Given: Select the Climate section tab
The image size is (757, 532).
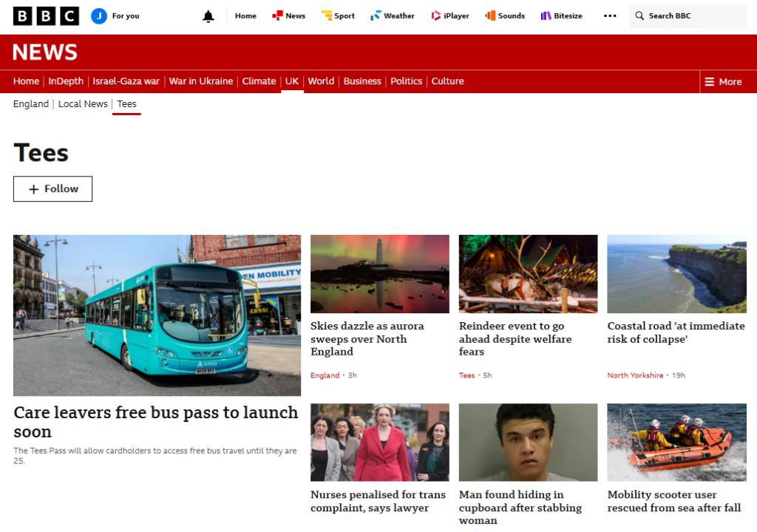Looking at the screenshot, I should pos(259,81).
